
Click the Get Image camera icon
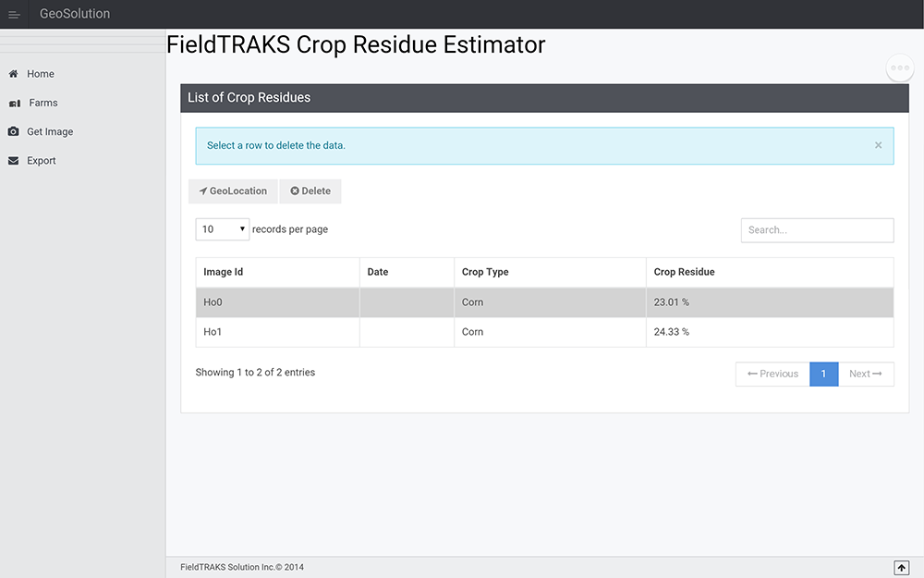[13, 132]
